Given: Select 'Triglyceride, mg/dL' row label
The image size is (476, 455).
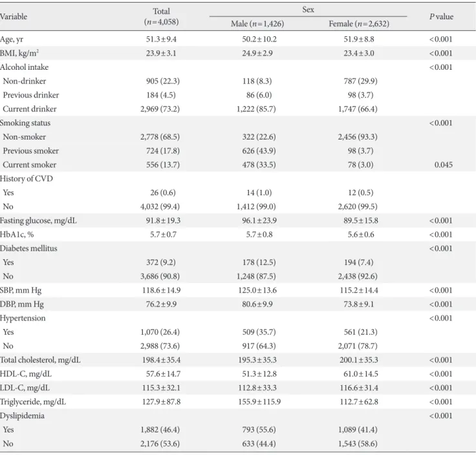Looking at the screenshot, I should tap(33, 402).
